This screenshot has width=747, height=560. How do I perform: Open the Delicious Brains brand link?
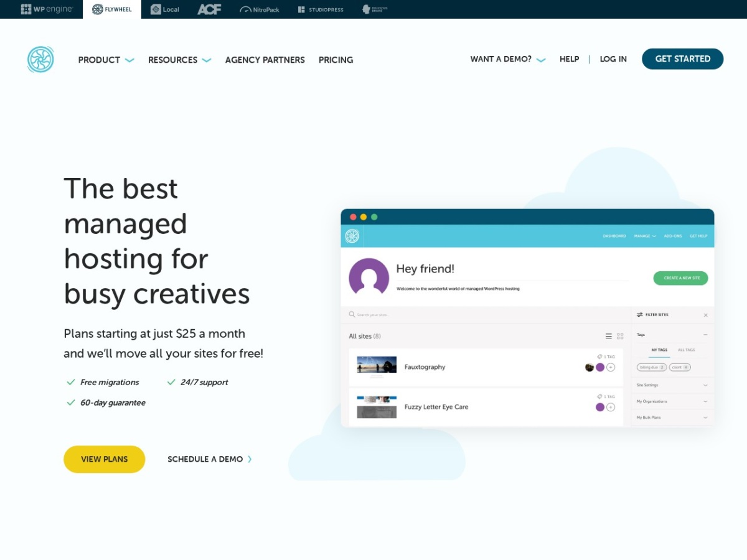click(x=375, y=9)
